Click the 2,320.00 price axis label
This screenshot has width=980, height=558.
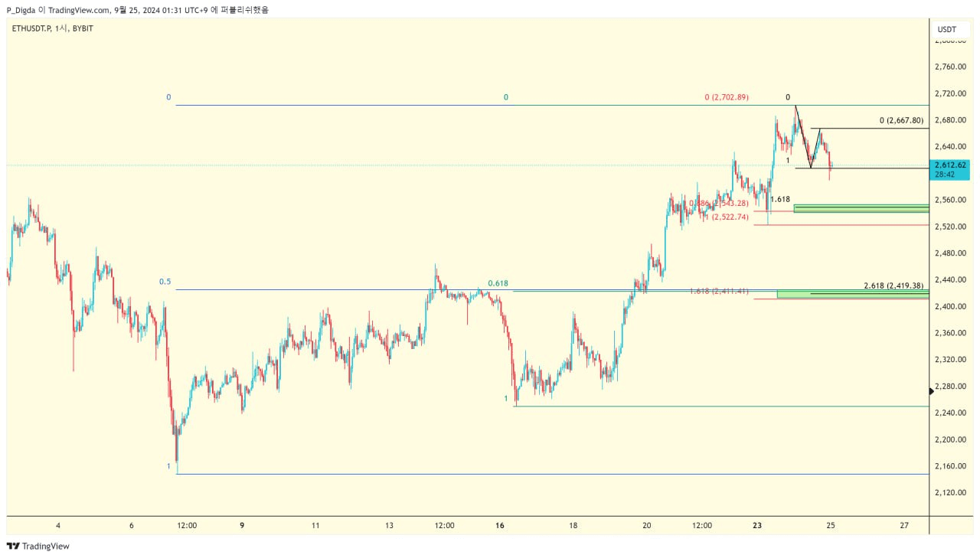click(950, 360)
